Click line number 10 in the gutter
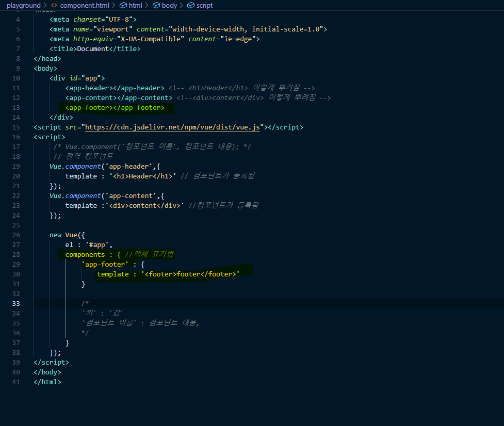This screenshot has height=426, width=504. [x=16, y=78]
